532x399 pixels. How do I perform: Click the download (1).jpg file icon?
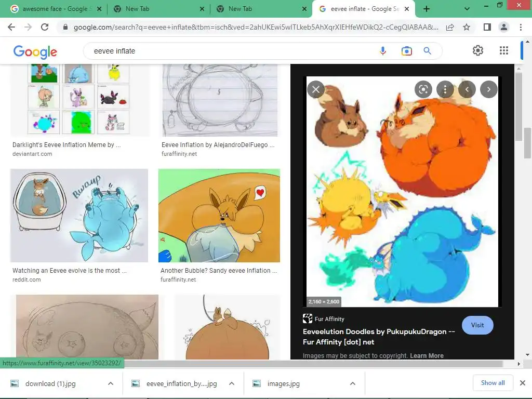(15, 383)
